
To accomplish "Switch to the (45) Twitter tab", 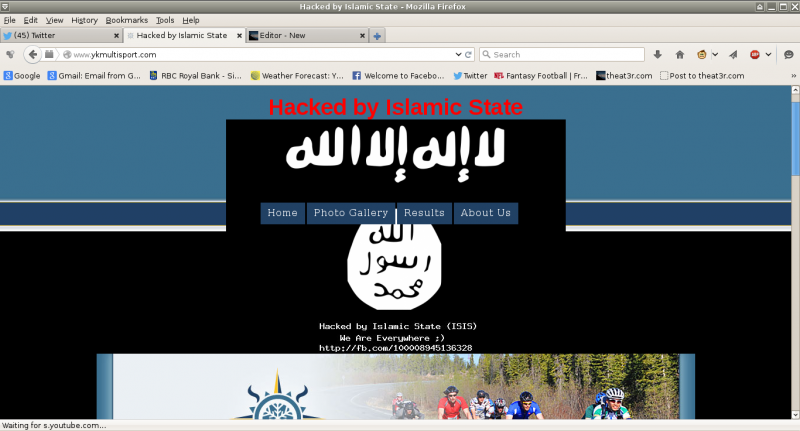I will pos(61,36).
